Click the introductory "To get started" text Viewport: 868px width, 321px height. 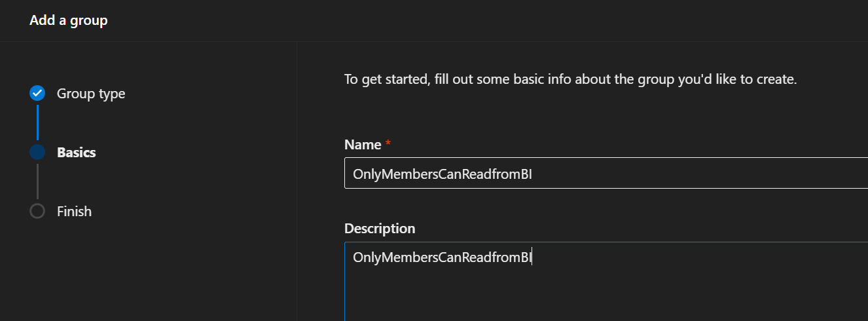coord(570,80)
